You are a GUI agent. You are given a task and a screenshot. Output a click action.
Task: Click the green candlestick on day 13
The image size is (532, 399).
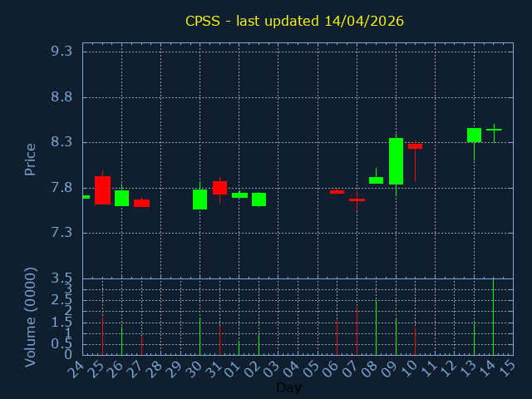pos(474,135)
